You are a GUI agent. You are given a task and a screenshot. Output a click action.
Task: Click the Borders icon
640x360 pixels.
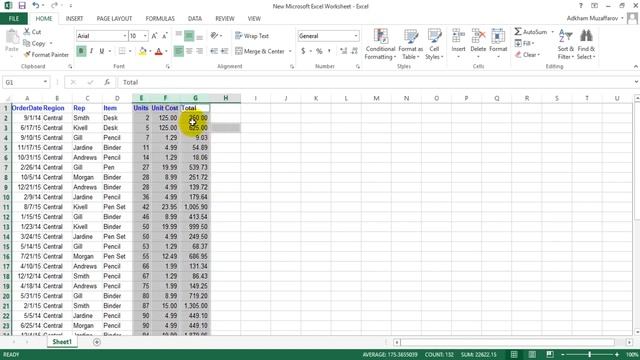point(122,51)
